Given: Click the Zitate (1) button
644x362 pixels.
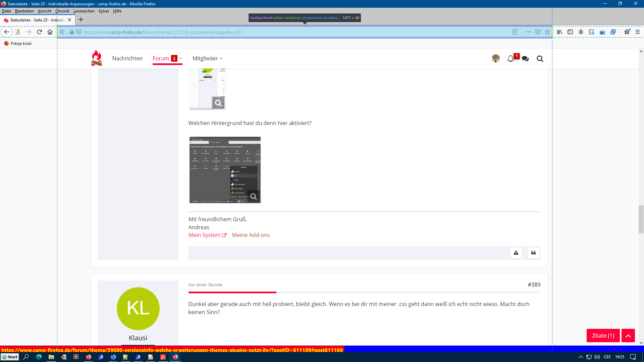Looking at the screenshot, I should coord(603,336).
